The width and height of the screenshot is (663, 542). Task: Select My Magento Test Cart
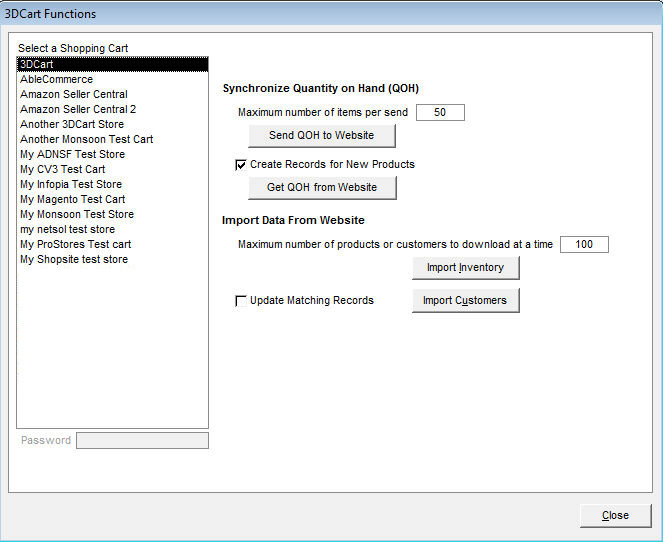coord(112,200)
